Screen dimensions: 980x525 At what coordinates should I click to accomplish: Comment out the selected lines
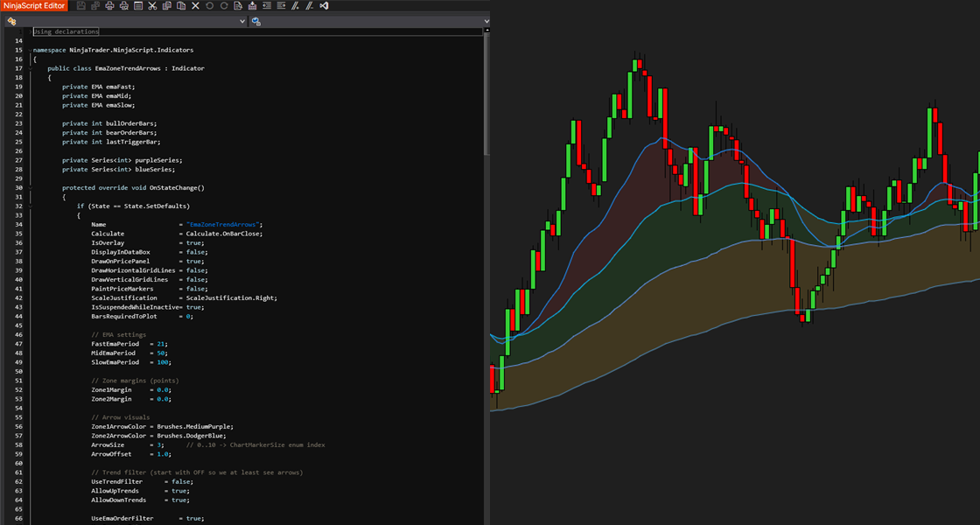295,5
